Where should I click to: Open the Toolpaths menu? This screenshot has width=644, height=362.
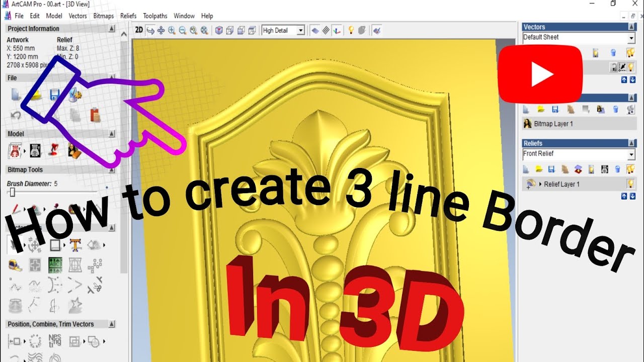click(x=155, y=16)
